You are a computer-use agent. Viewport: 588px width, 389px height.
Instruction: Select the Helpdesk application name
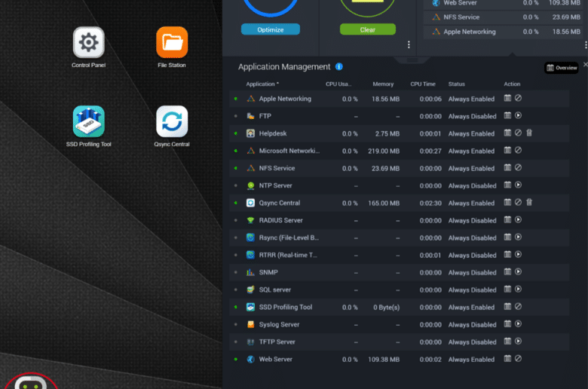pyautogui.click(x=273, y=133)
